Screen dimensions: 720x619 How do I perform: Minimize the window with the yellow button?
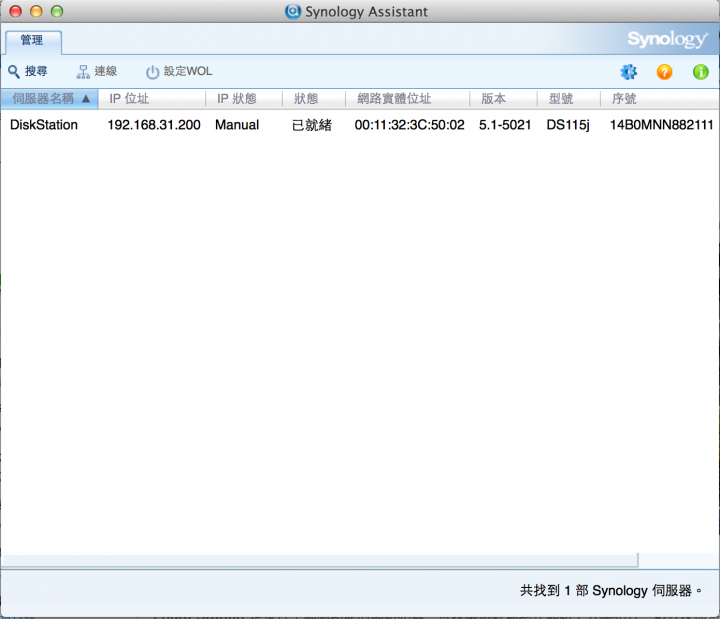pyautogui.click(x=36, y=11)
